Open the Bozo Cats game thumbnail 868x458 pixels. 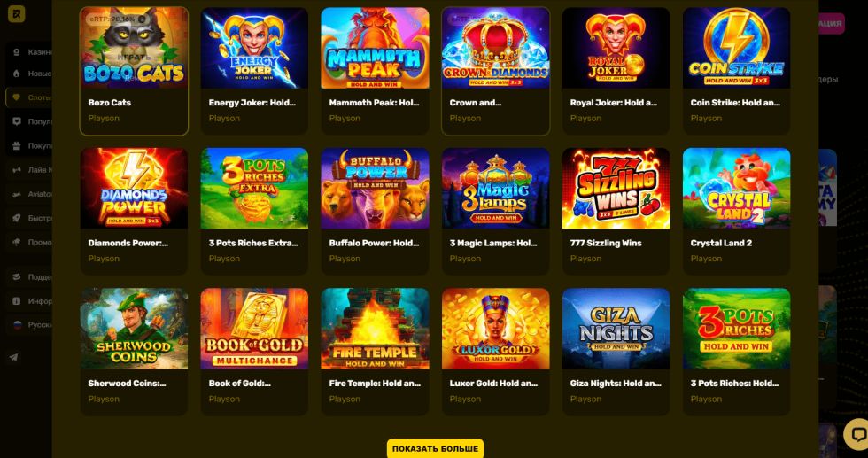(134, 48)
